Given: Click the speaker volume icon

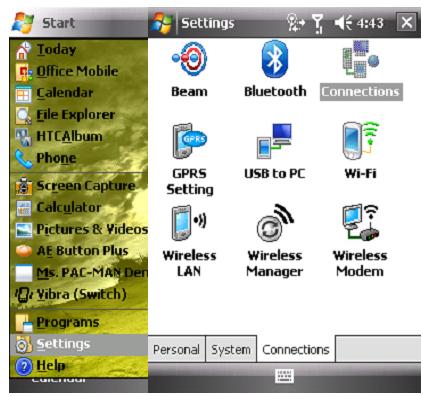Looking at the screenshot, I should (343, 23).
